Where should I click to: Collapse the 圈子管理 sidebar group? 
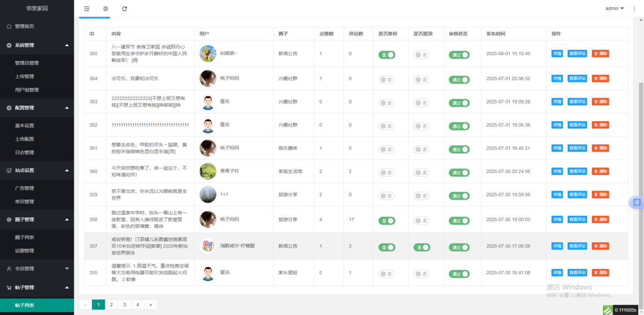tap(37, 219)
